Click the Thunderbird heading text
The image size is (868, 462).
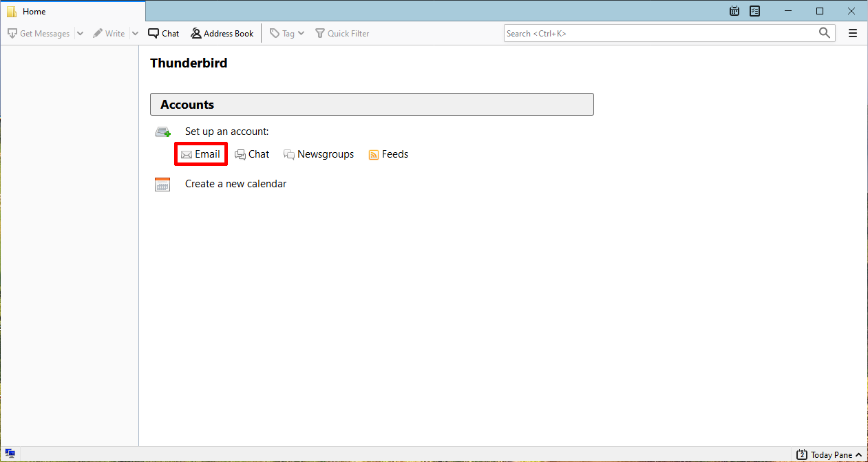[x=189, y=63]
